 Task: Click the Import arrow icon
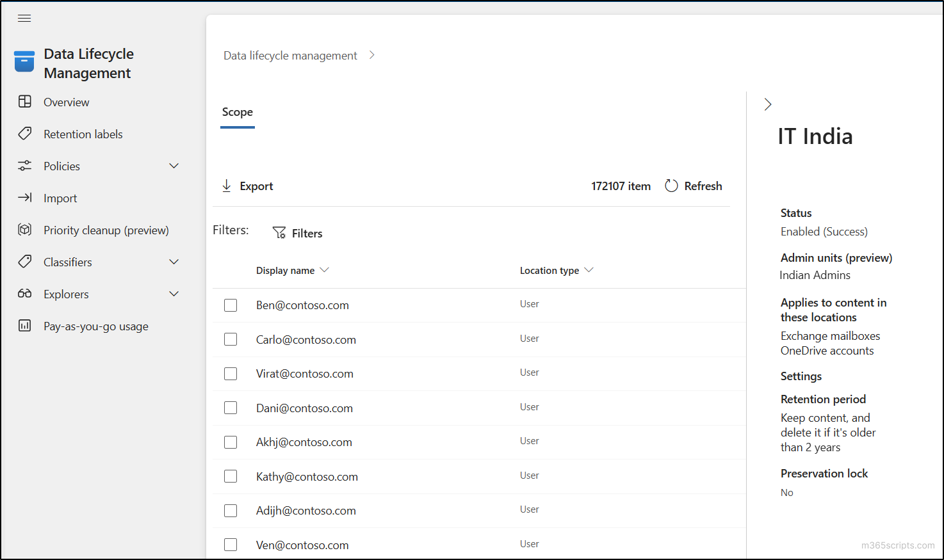coord(25,198)
